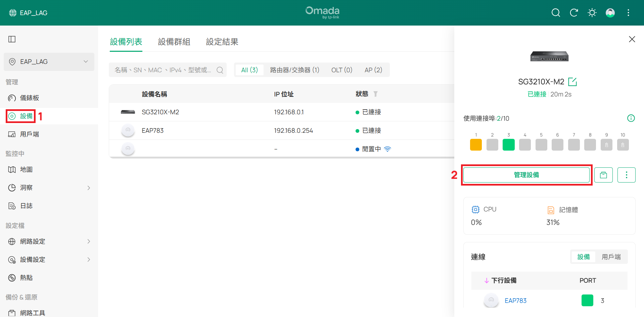Select the OLT (0) filter
Screen dimensions: 644x317
coord(342,70)
